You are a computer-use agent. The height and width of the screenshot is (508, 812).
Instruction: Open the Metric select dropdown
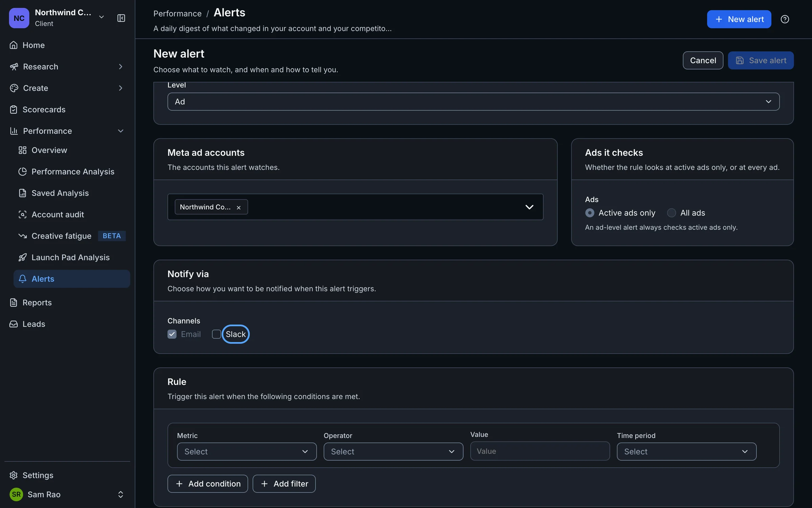pyautogui.click(x=247, y=451)
